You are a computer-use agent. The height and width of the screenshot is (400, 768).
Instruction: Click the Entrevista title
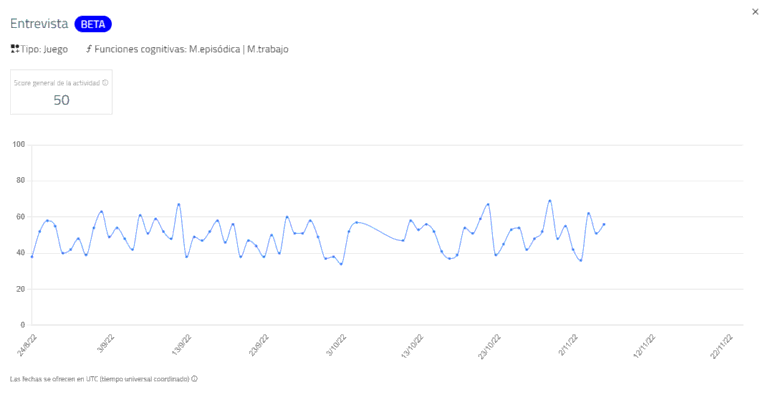[39, 24]
